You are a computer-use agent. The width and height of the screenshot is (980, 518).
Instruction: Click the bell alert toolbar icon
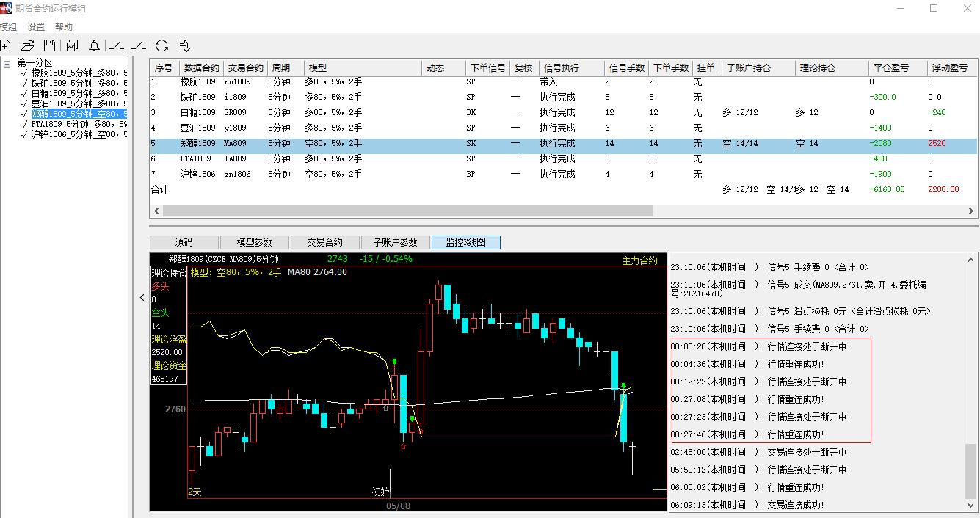point(94,45)
